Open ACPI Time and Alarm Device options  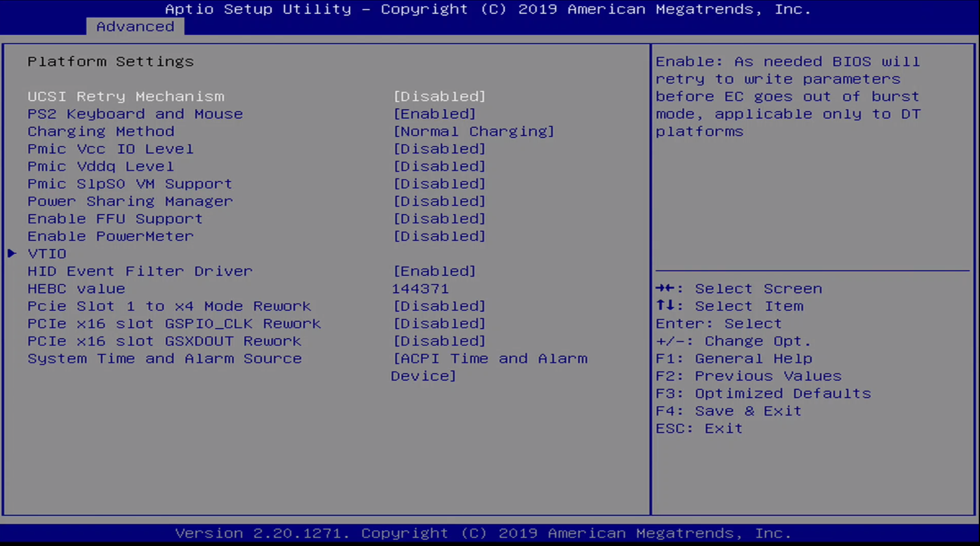pos(489,367)
